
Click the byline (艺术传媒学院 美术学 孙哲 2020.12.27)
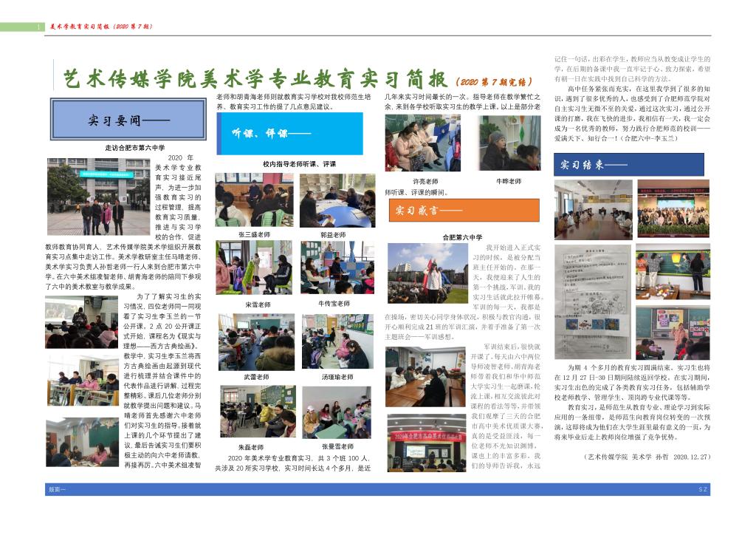click(647, 457)
